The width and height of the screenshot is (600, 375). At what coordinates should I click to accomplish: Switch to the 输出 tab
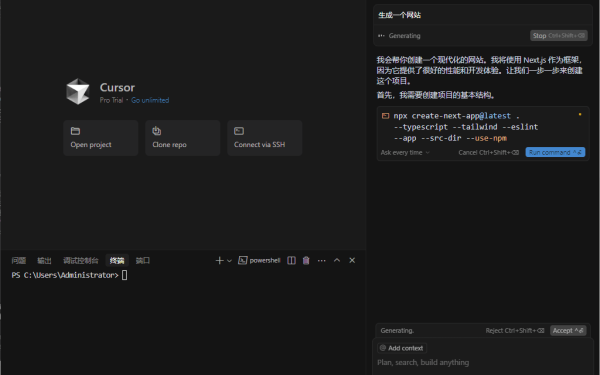[44, 261]
